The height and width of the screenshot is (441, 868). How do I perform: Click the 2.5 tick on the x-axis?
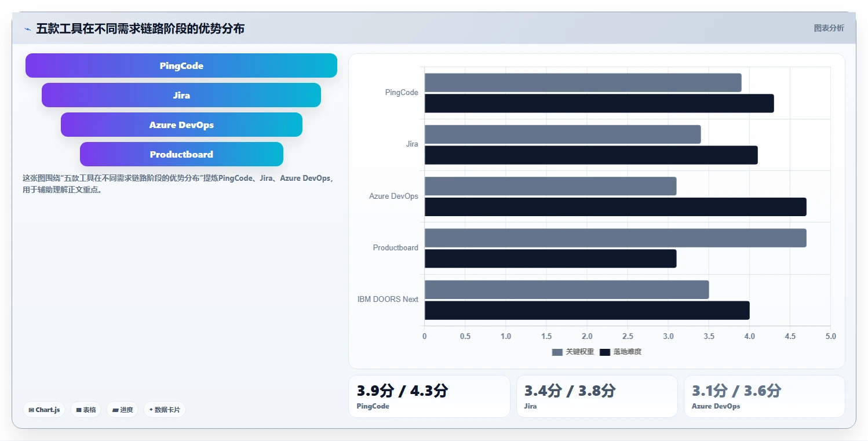628,336
